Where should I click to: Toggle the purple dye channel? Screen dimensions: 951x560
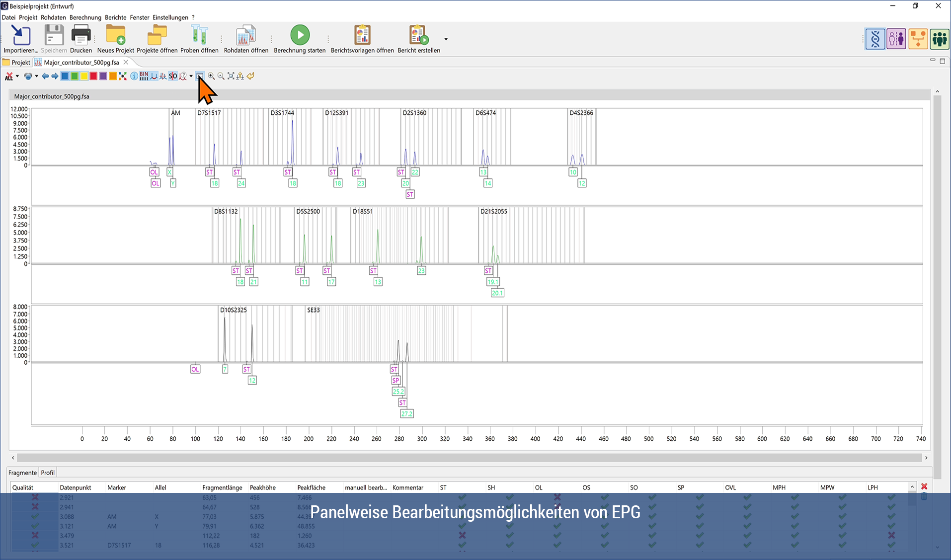103,76
